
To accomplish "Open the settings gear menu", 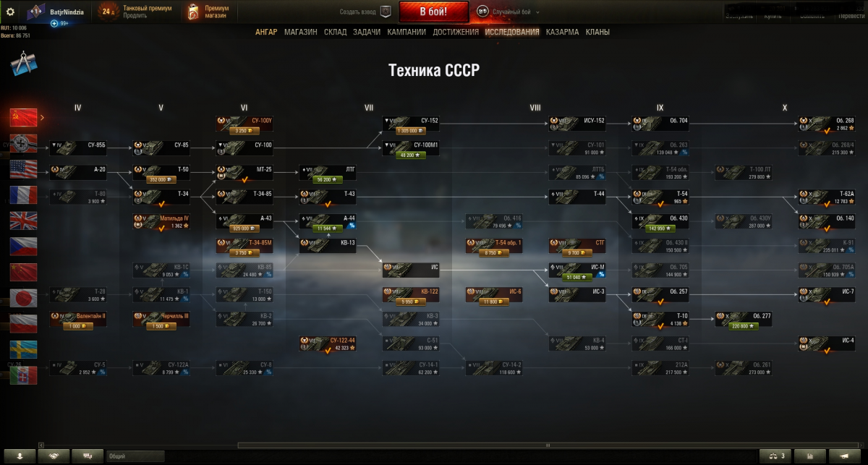I will coord(10,12).
